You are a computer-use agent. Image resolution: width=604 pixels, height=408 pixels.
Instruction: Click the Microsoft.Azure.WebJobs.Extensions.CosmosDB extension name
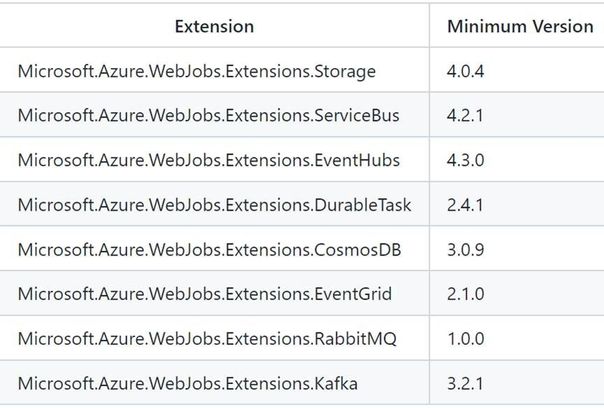coord(209,249)
